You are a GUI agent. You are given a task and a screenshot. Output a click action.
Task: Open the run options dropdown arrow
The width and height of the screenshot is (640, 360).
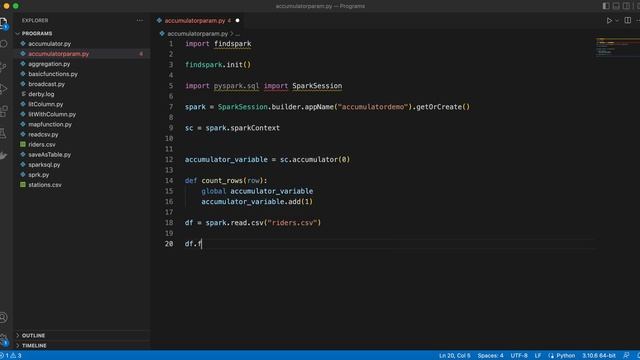tap(617, 20)
